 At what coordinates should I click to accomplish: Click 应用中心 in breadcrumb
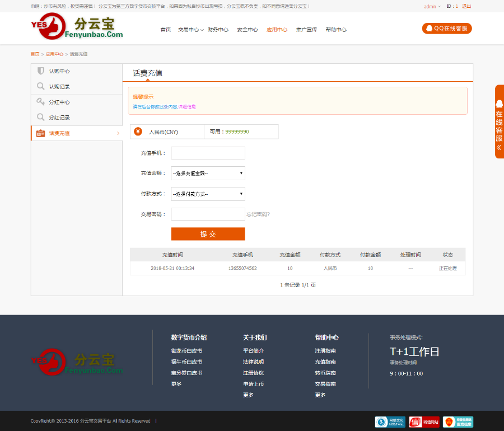pos(54,54)
